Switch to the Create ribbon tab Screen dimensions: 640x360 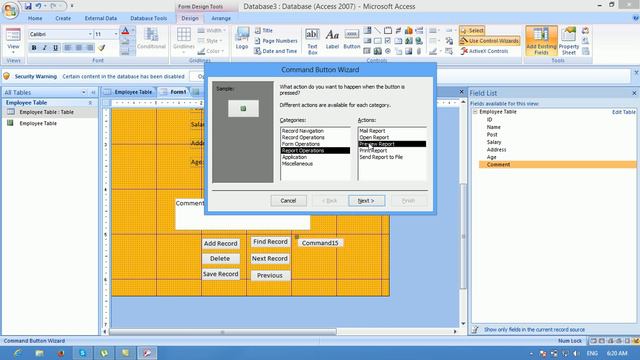(x=63, y=18)
